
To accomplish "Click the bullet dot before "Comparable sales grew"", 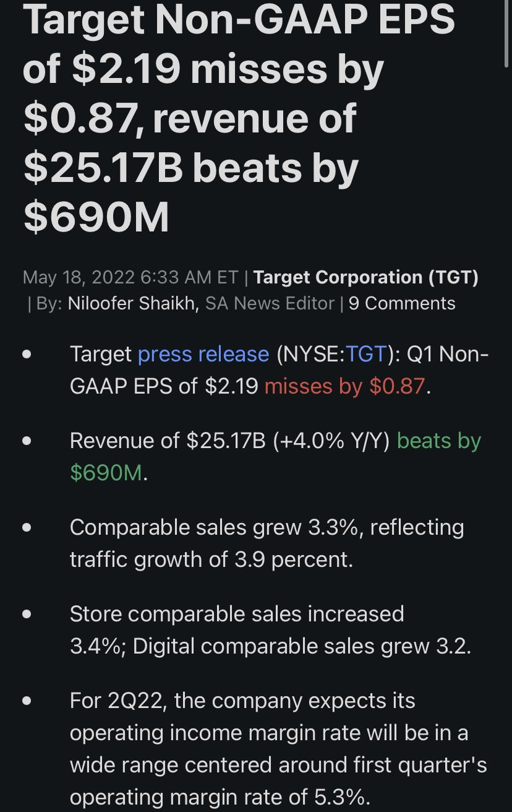I will (27, 528).
